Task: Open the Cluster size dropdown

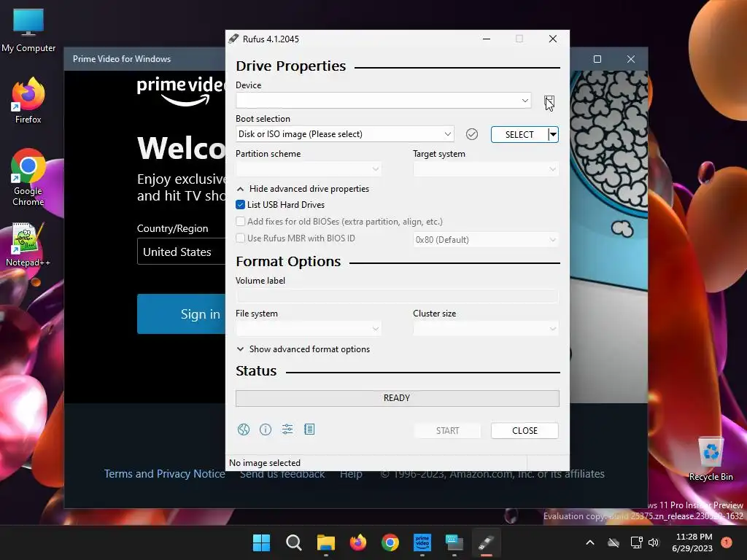Action: tap(486, 329)
